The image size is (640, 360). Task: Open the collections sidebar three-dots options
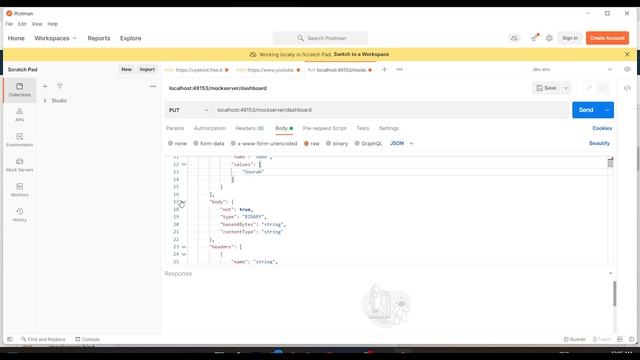pos(153,87)
